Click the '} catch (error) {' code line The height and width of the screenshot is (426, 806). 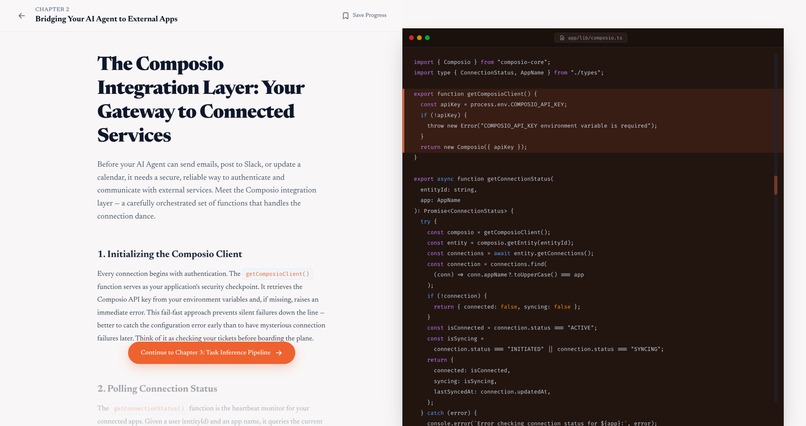[448, 413]
